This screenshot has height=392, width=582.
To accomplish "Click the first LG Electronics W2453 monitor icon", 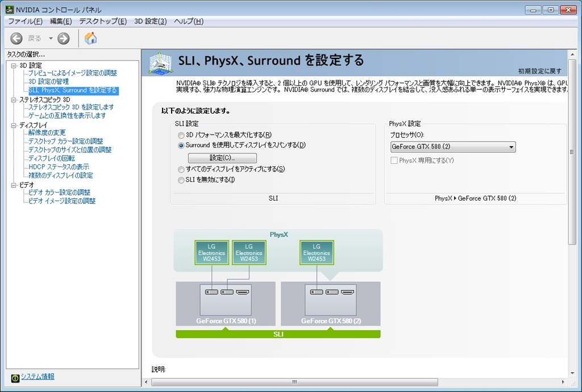I will 211,252.
